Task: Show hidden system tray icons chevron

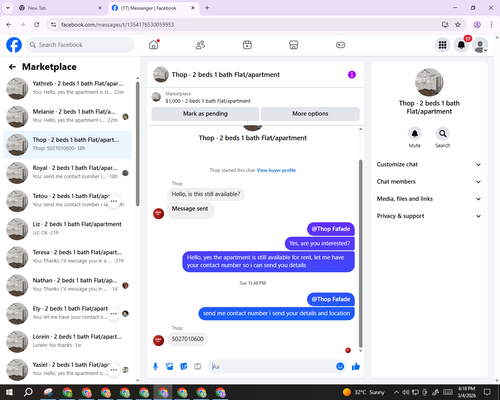Action: pyautogui.click(x=396, y=392)
